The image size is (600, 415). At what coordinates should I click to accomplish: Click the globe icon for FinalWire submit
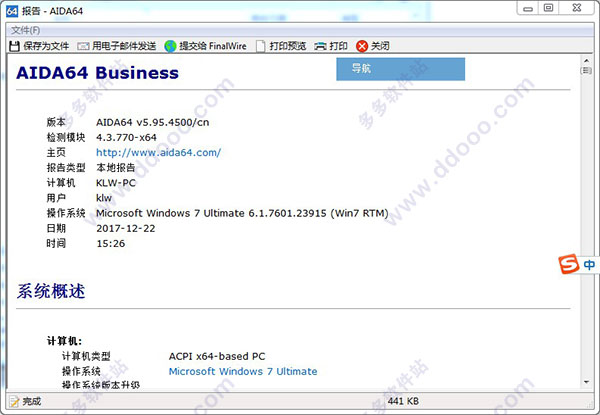click(x=170, y=46)
